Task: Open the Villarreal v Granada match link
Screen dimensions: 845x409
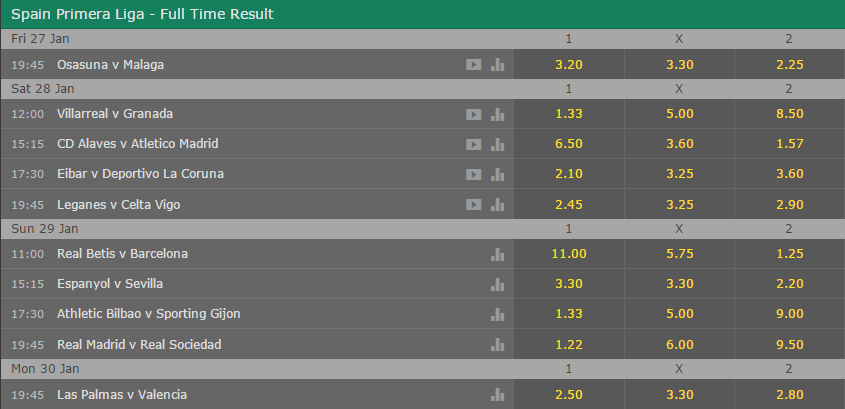Action: pos(115,114)
